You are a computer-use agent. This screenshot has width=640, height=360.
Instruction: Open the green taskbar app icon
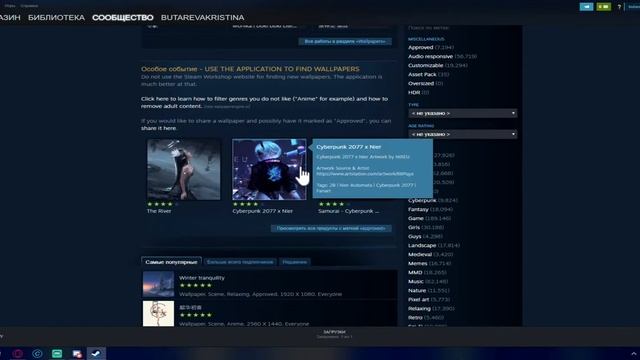(x=57, y=353)
